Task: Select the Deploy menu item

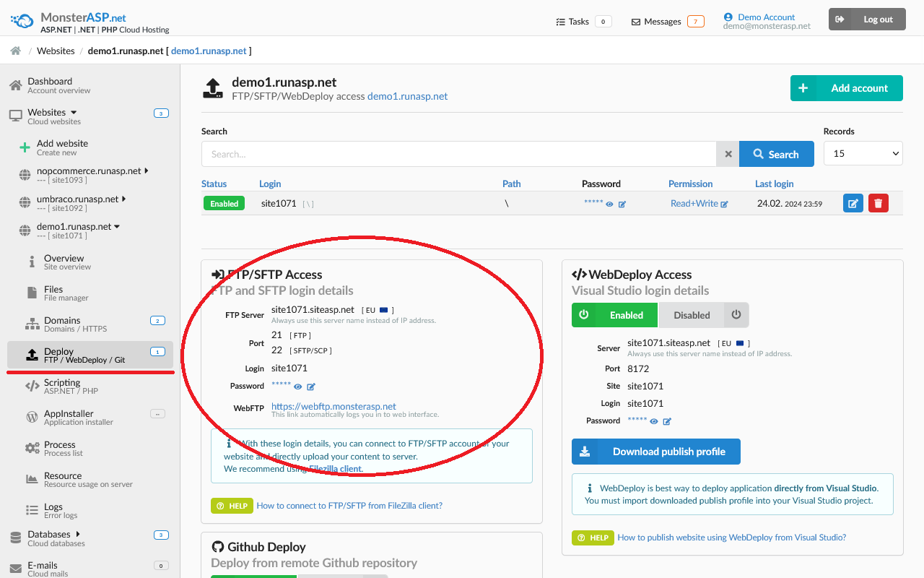Action: 90,355
